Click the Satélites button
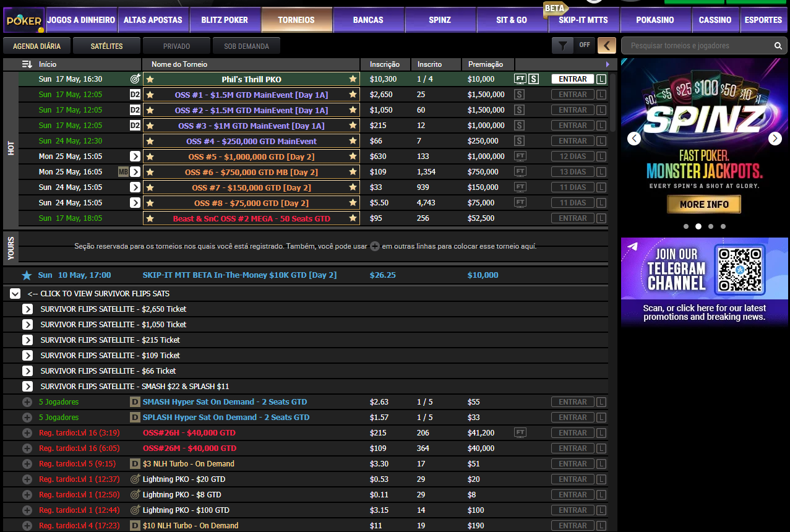 click(x=106, y=46)
